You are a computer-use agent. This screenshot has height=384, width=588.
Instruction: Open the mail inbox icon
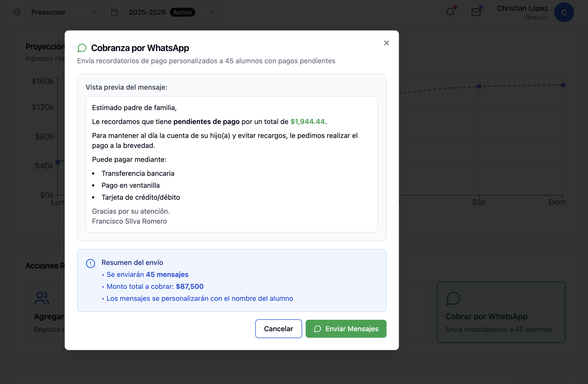coord(476,12)
